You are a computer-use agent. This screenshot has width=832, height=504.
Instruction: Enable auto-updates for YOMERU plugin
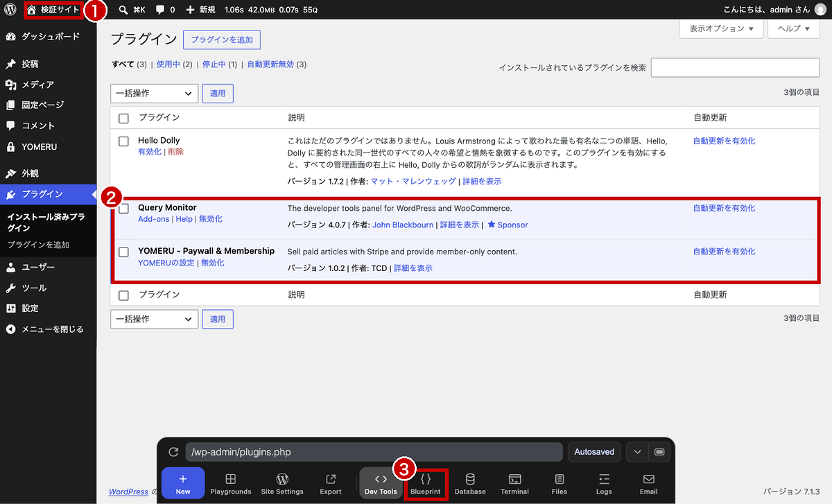pos(725,252)
